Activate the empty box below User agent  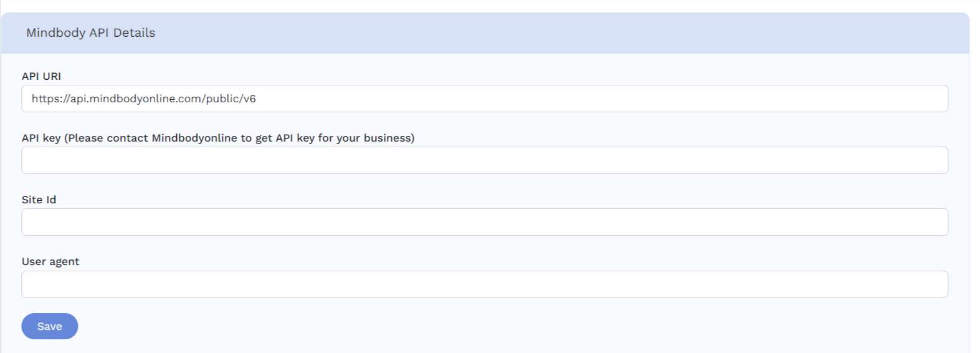click(x=484, y=284)
